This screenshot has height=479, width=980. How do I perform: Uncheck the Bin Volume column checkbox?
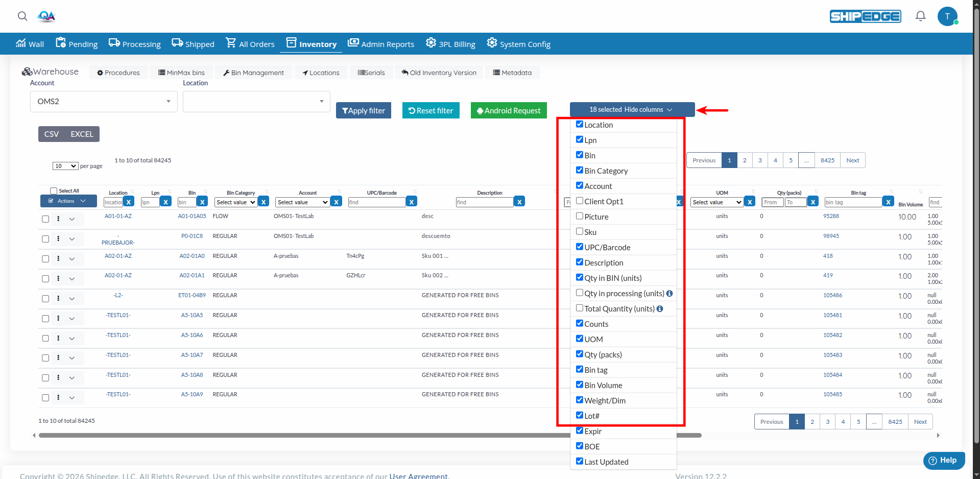click(x=580, y=385)
